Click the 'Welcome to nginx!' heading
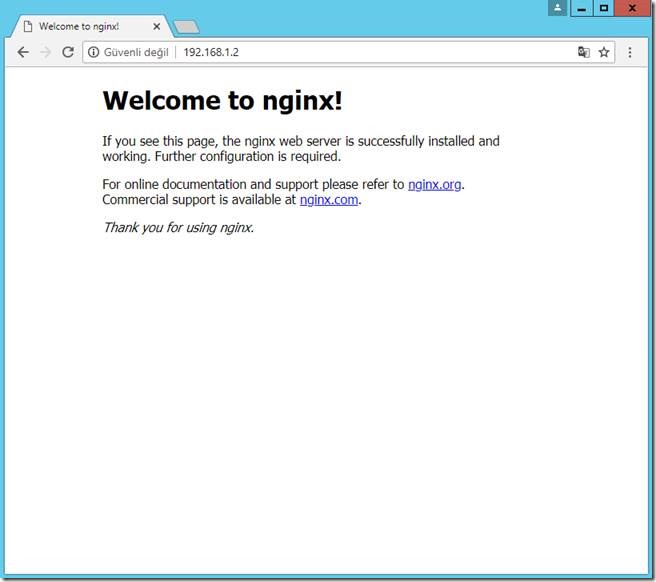The image size is (656, 582). pos(222,101)
